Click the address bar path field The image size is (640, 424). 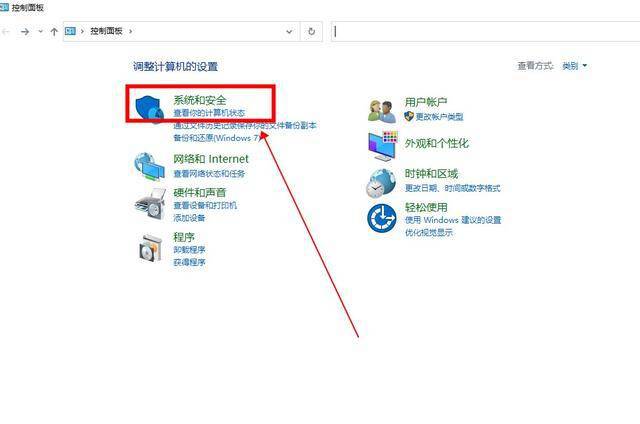point(182,31)
